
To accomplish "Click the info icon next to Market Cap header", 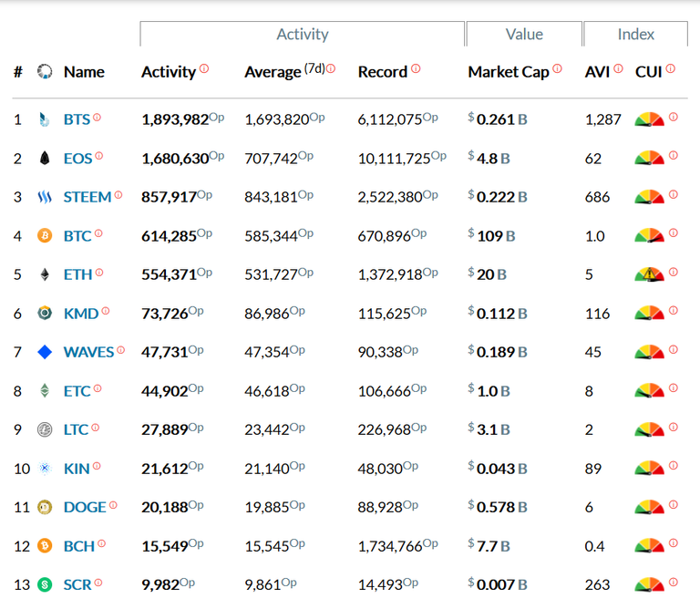I will (x=557, y=68).
